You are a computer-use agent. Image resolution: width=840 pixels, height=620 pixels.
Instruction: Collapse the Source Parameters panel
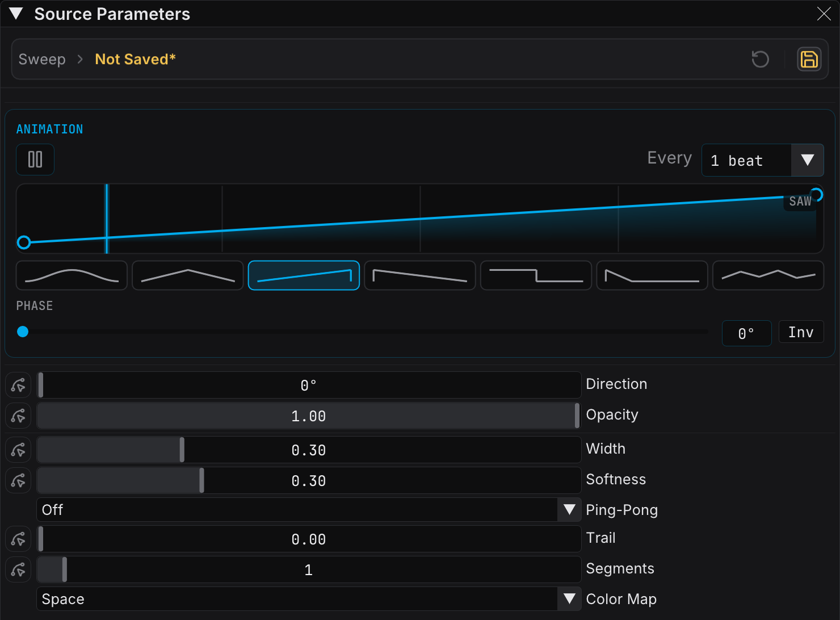(16, 14)
